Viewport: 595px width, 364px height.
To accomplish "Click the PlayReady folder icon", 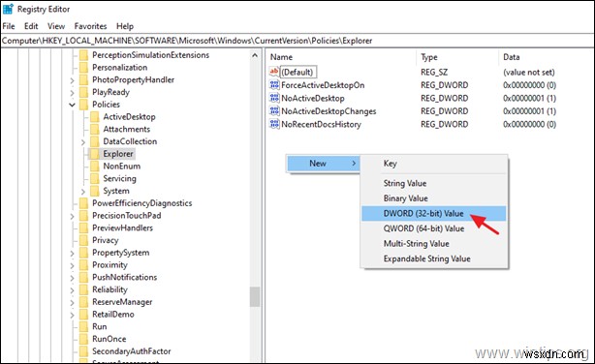I will coord(84,92).
